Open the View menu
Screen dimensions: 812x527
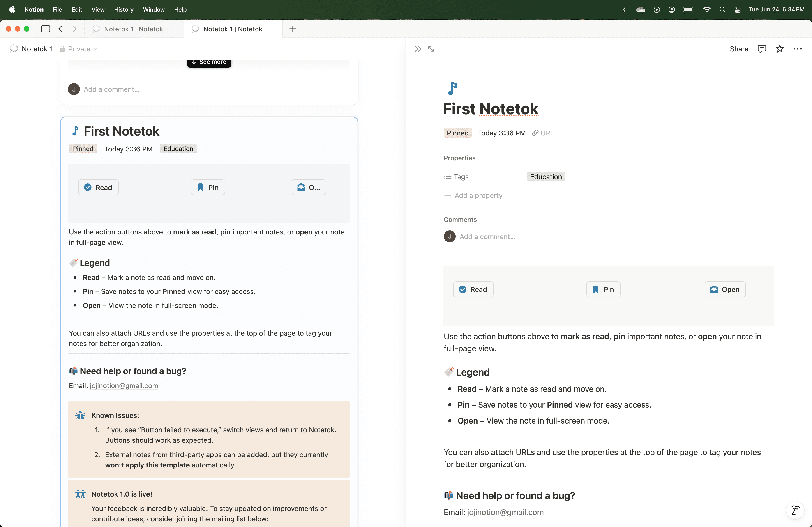(x=98, y=9)
